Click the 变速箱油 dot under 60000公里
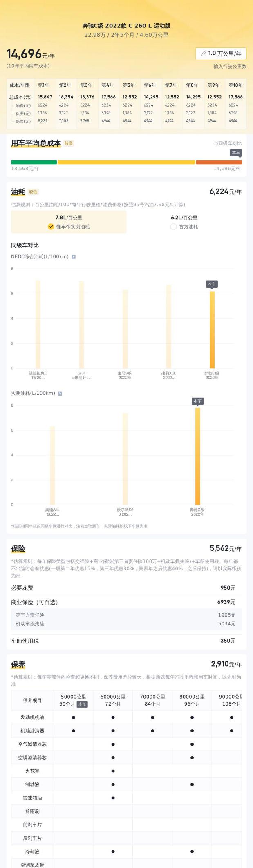Image resolution: width=253 pixels, height=868 pixels. coord(113,797)
